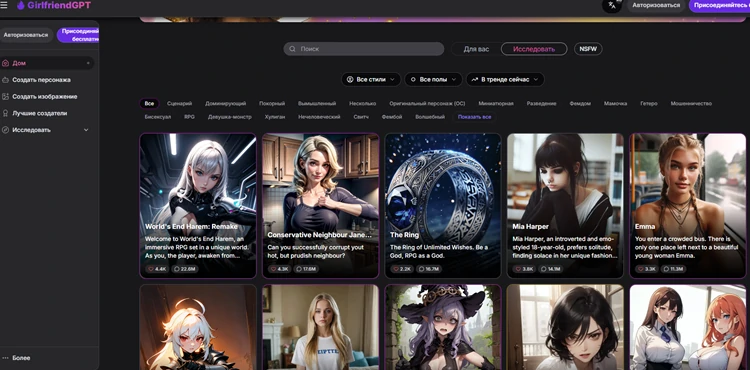The width and height of the screenshot is (750, 370).
Task: Select the Все category tag
Action: tap(149, 103)
